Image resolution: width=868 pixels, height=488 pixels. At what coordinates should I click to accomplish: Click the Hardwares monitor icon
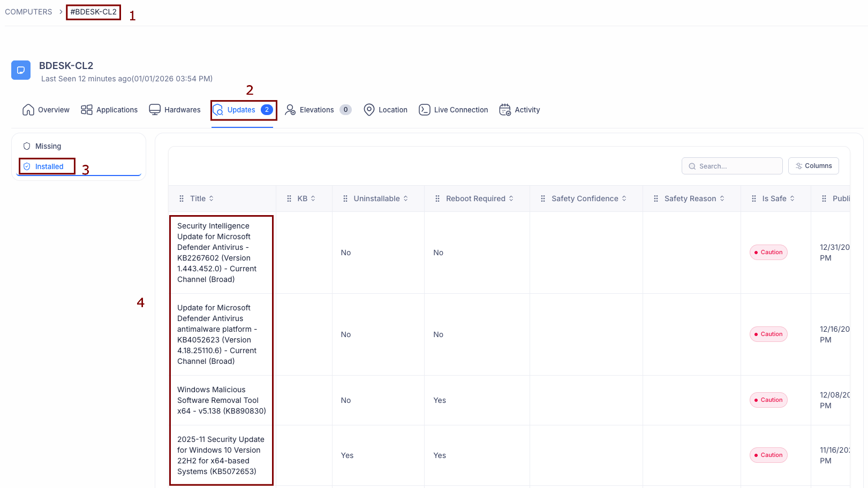pos(155,110)
